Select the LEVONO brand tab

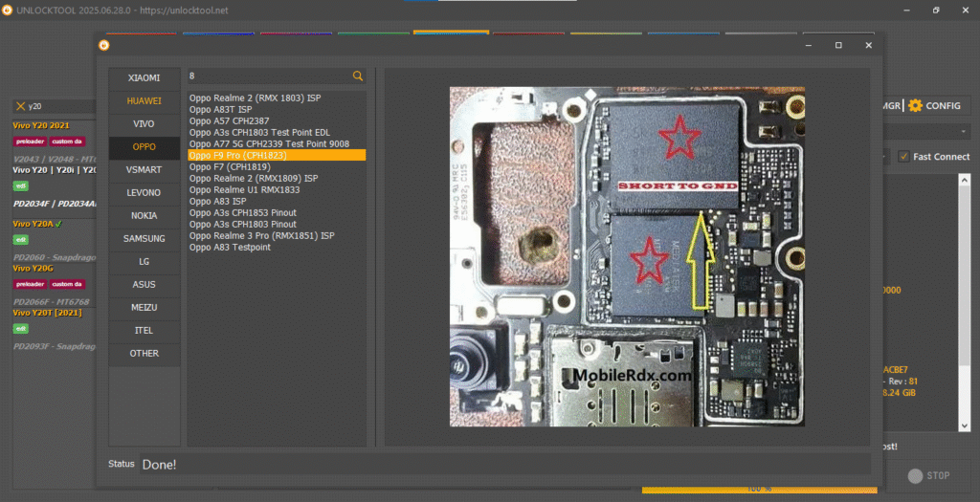[145, 193]
